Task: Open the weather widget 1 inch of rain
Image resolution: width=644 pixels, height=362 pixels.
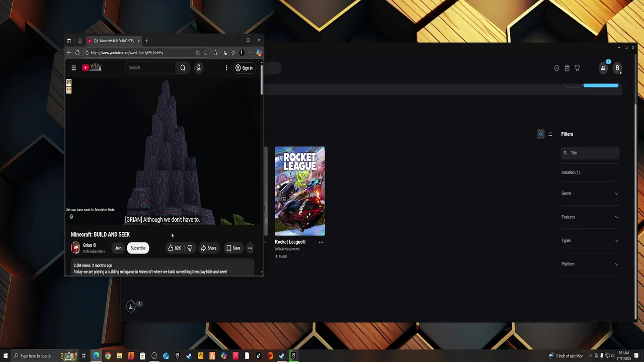Action: [x=567, y=356]
